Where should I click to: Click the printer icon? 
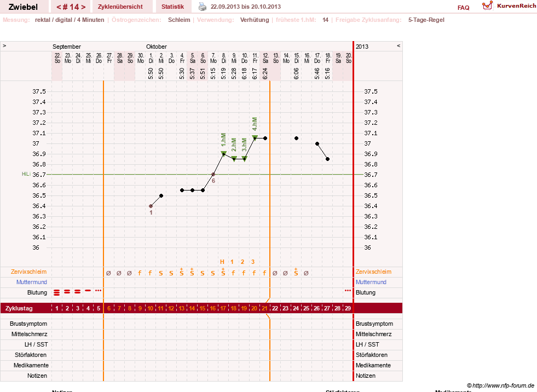coord(203,7)
